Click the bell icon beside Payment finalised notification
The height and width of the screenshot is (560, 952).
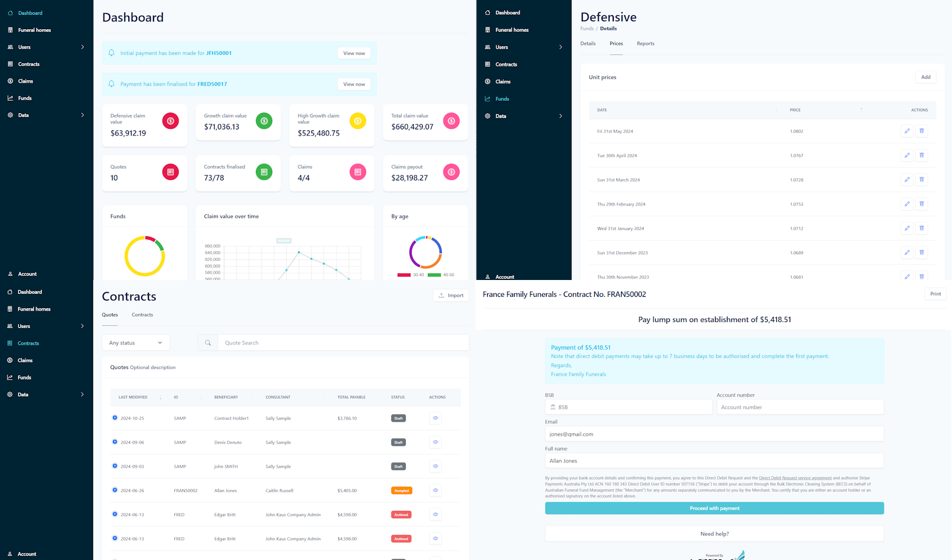(x=111, y=83)
